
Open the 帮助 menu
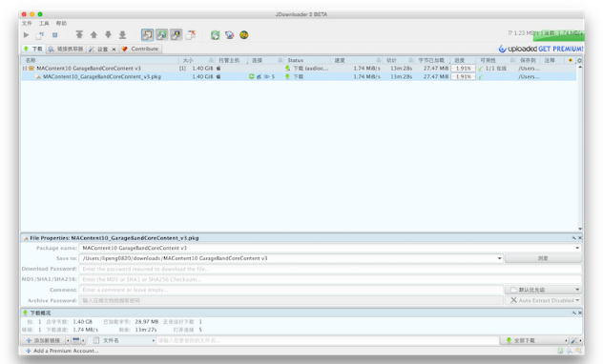click(61, 24)
